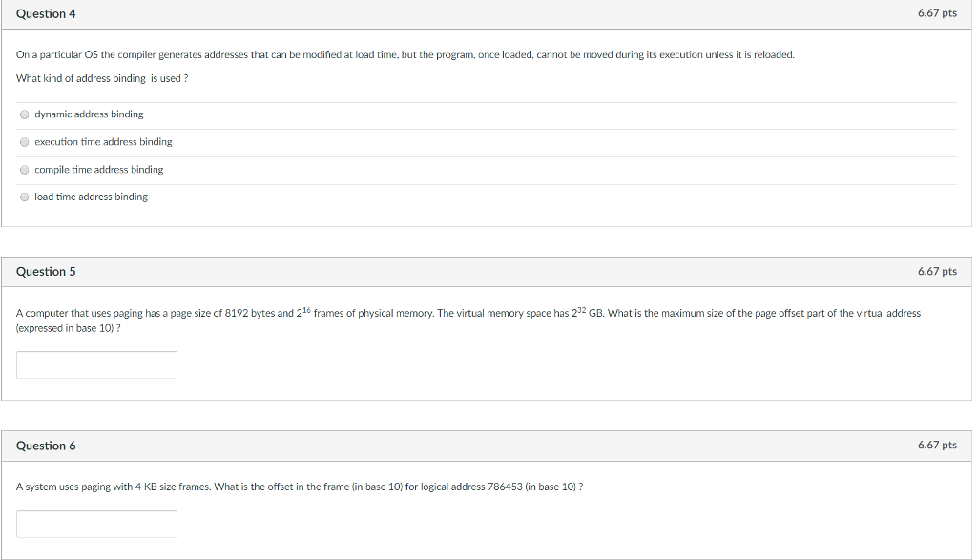Pick compile time address binding answer
This screenshot has width=977, height=560.
coord(24,170)
